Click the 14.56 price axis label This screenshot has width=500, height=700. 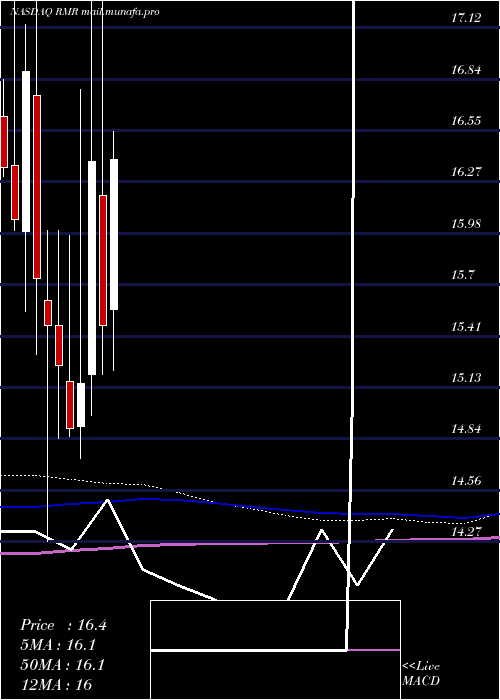(466, 481)
